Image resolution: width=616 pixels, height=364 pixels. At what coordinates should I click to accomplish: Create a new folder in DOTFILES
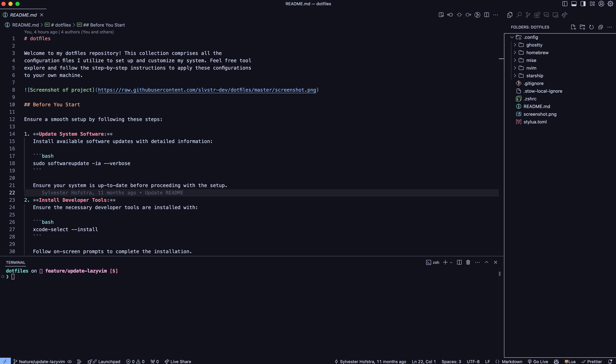coord(582,27)
